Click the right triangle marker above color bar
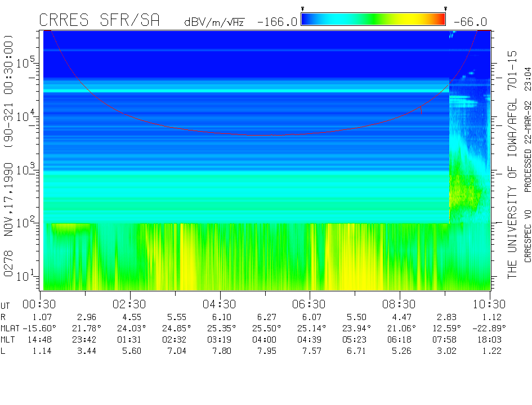The image size is (532, 405). [x=445, y=9]
